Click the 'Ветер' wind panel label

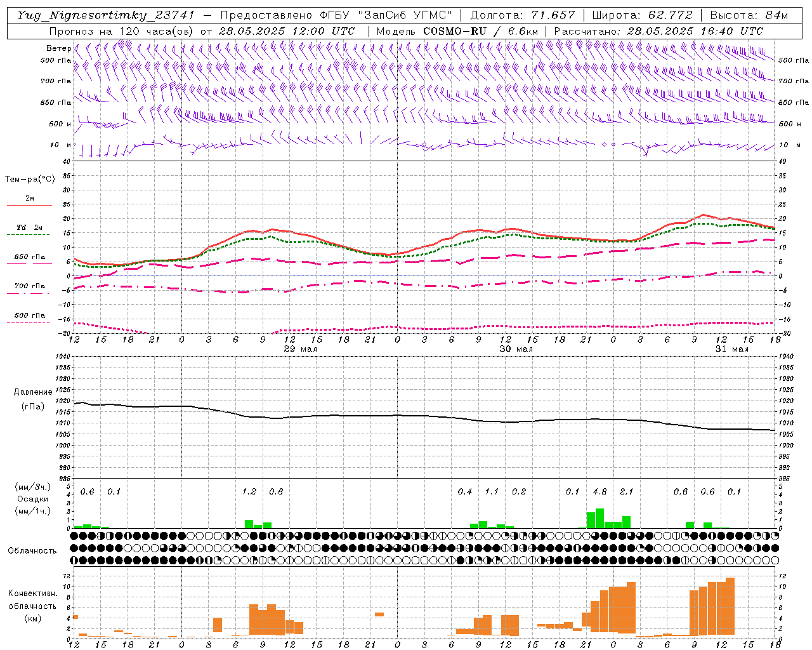click(x=58, y=48)
